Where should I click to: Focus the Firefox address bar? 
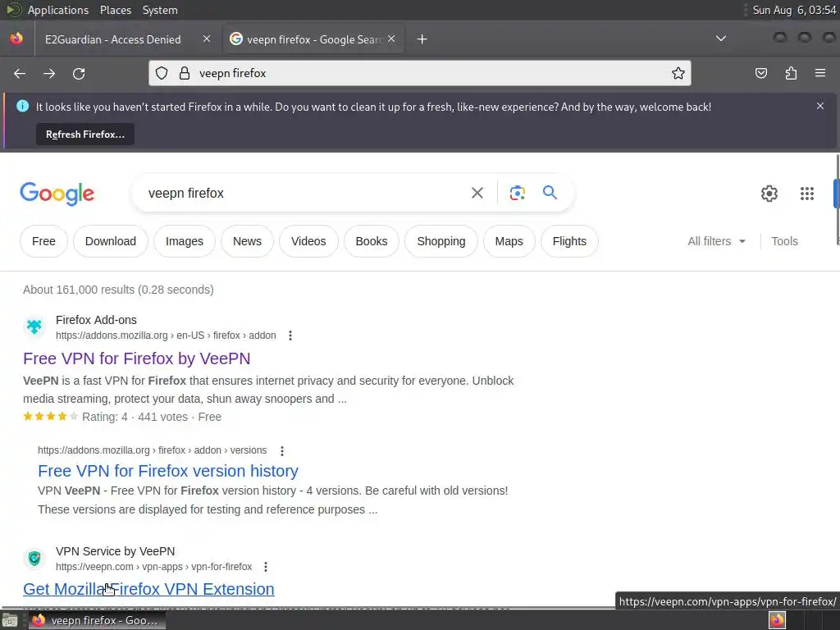tap(420, 73)
